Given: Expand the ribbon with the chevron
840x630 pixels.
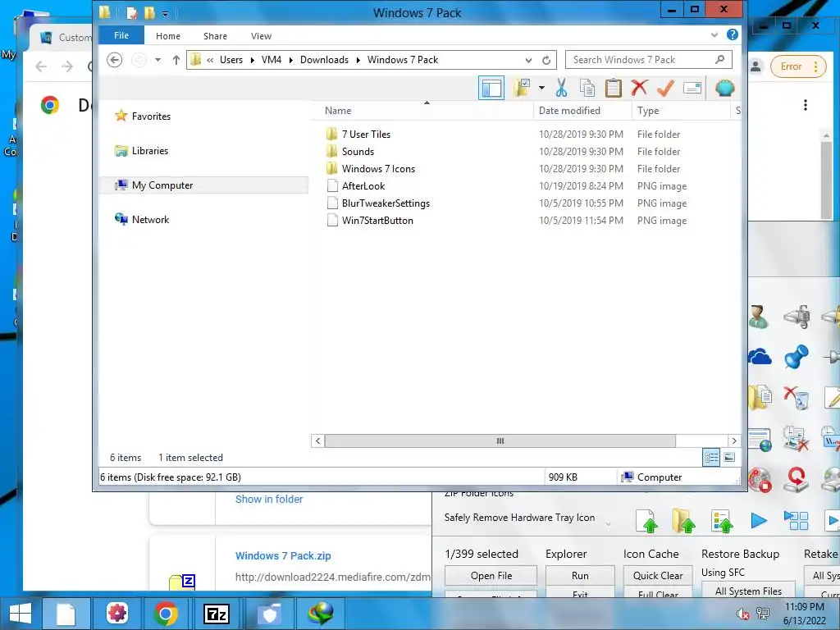Looking at the screenshot, I should point(714,34).
